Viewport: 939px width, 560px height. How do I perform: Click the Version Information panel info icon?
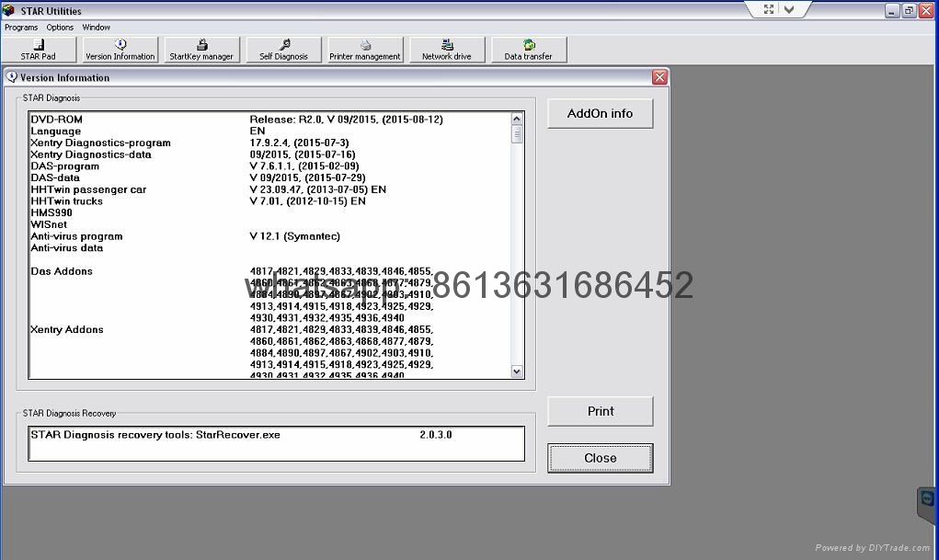click(11, 77)
